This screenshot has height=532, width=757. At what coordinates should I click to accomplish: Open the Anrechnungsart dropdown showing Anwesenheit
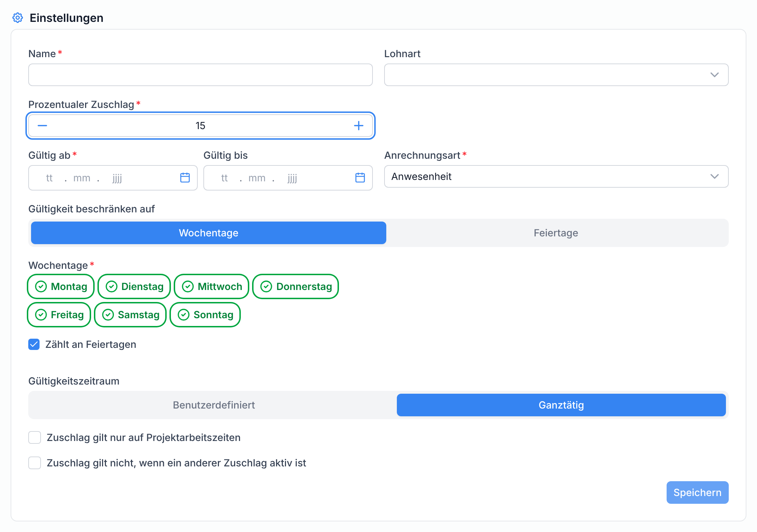click(x=556, y=176)
